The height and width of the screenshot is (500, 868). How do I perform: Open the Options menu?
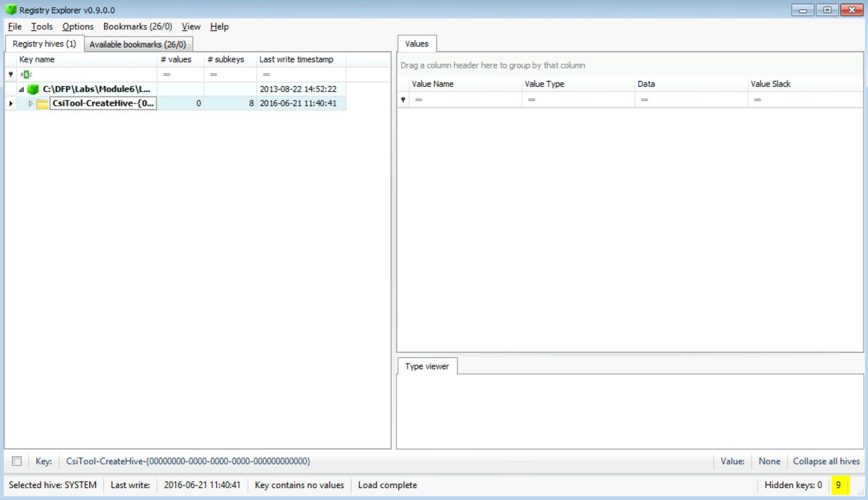(x=78, y=27)
